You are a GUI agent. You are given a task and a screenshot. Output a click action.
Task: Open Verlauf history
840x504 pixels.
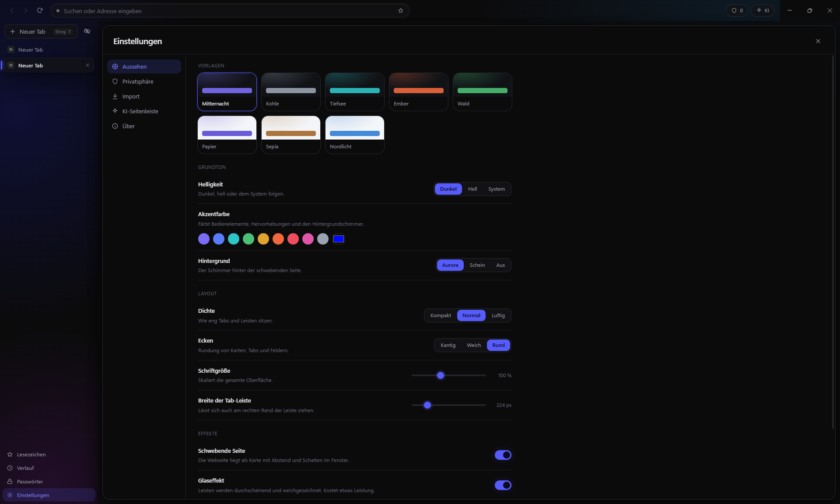49,468
